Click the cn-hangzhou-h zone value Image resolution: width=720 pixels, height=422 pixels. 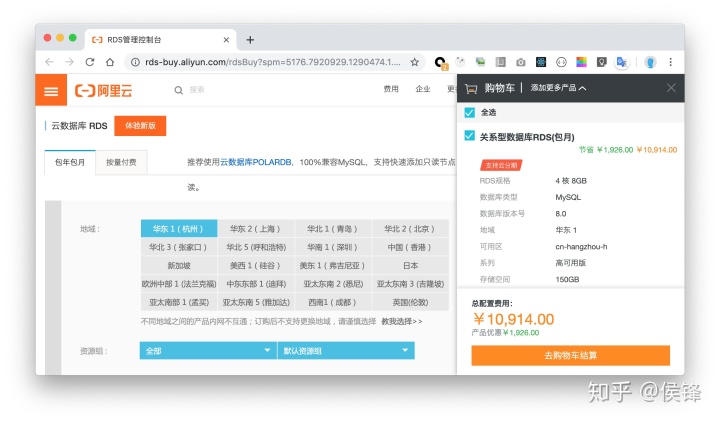click(581, 247)
